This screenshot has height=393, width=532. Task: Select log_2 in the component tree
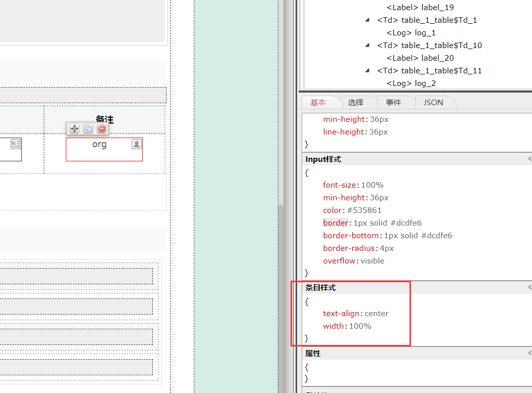tap(411, 83)
